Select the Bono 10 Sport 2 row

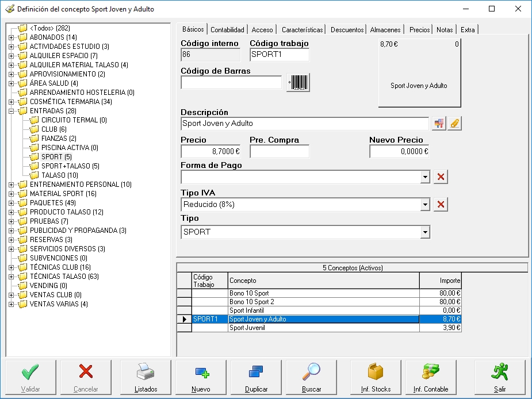click(319, 302)
